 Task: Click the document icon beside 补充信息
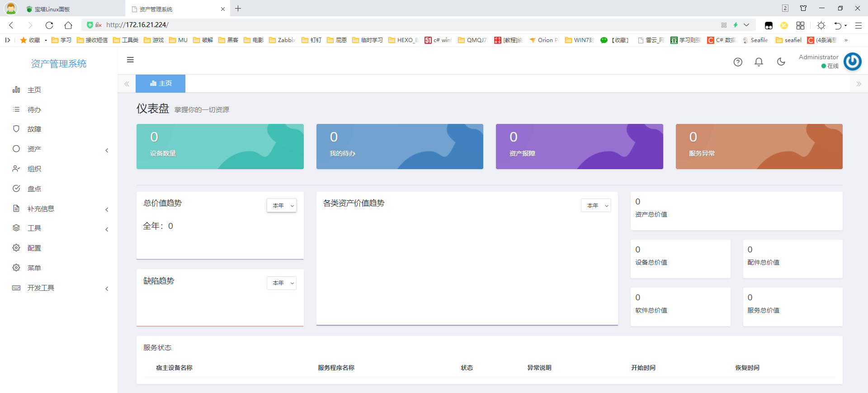pyautogui.click(x=16, y=208)
